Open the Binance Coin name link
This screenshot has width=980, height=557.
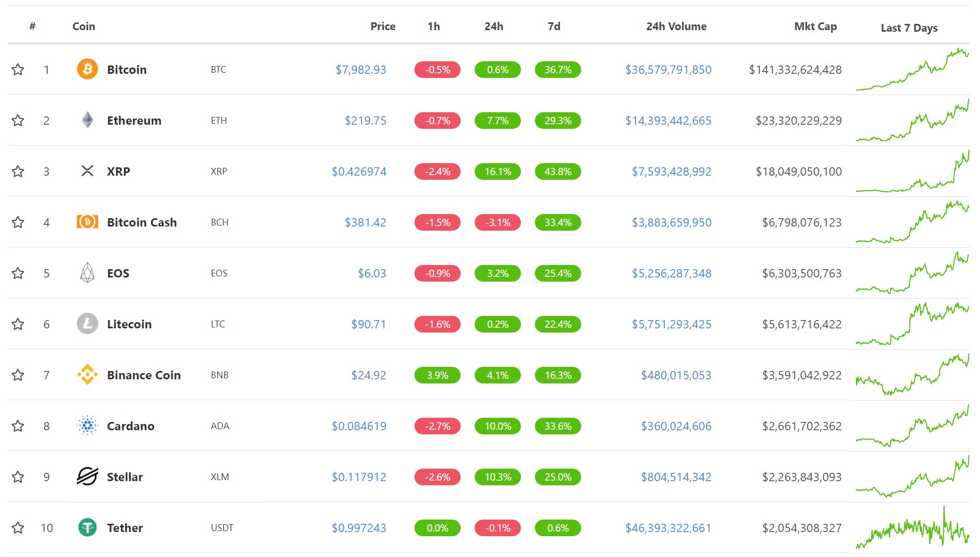pos(144,375)
